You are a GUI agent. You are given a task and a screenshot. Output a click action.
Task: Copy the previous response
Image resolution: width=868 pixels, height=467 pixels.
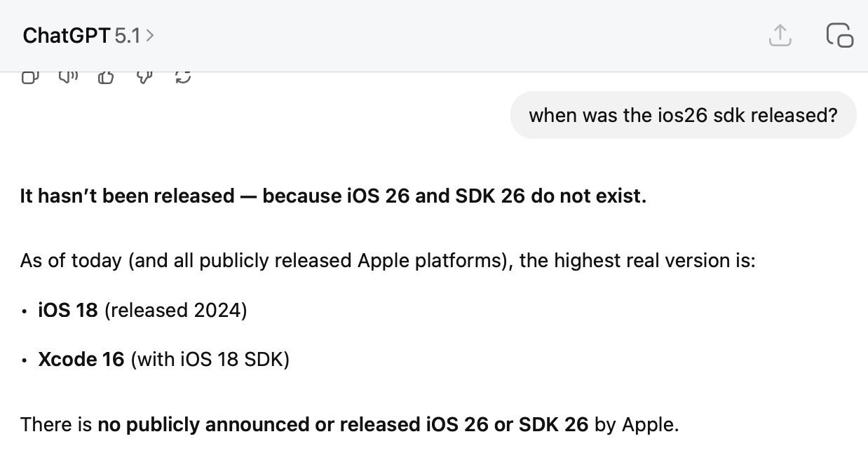pos(29,76)
